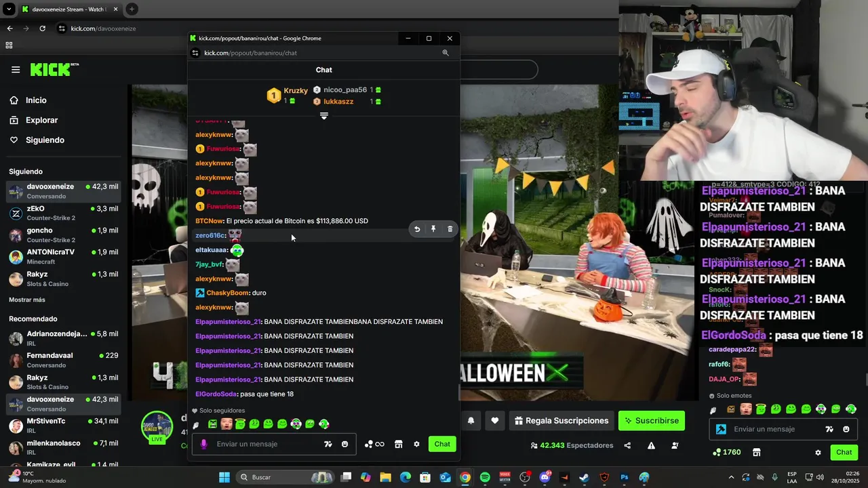Collapse the gifters leaderboard arrow
The height and width of the screenshot is (488, 868).
[323, 116]
